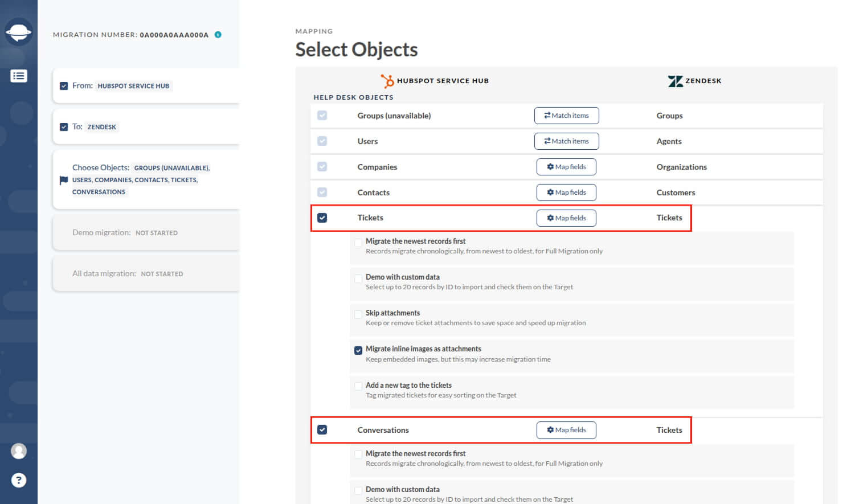The image size is (859, 504).
Task: Disable Migrate inline images as attachments
Action: [x=358, y=350]
